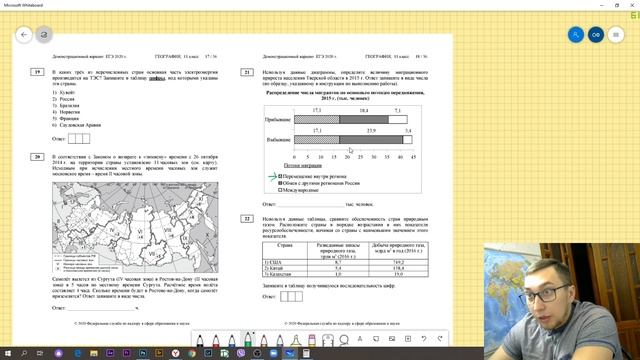Open the Windows Start menu
The height and width of the screenshot is (360, 640).
[x=7, y=353]
